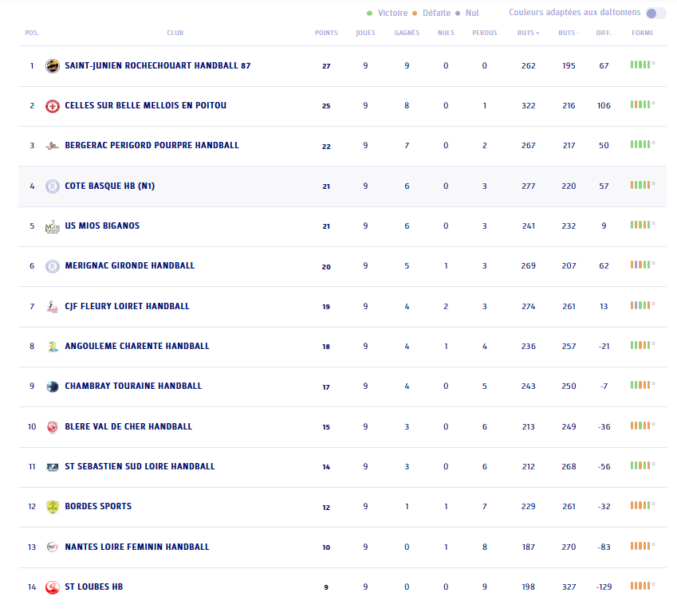Viewport: 677px width, 616px height.
Task: Click Chambray Touraine Handball logo
Action: click(x=53, y=386)
